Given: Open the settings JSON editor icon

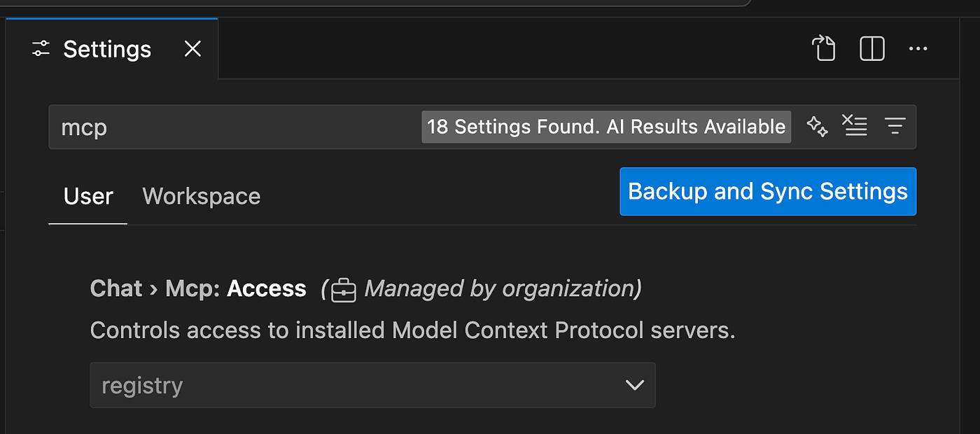Looking at the screenshot, I should click(824, 48).
